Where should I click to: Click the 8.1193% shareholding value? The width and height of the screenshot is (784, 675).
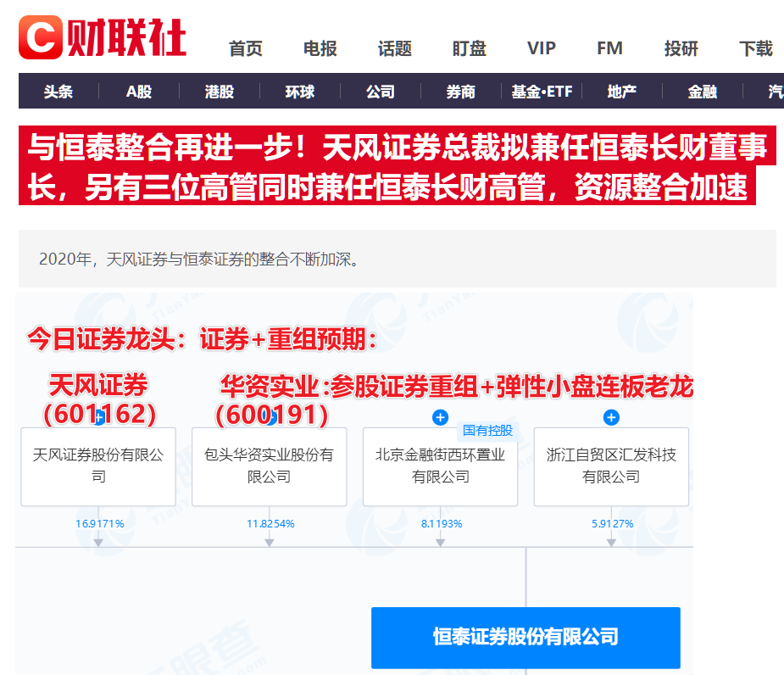[442, 523]
